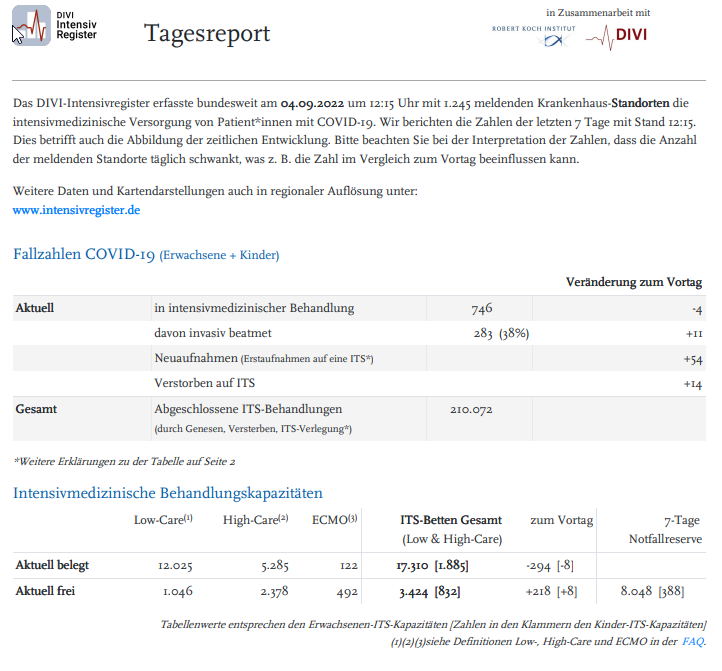Screen dimensions: 722x671
Task: Click the Low-Care column header
Action: tap(162, 520)
